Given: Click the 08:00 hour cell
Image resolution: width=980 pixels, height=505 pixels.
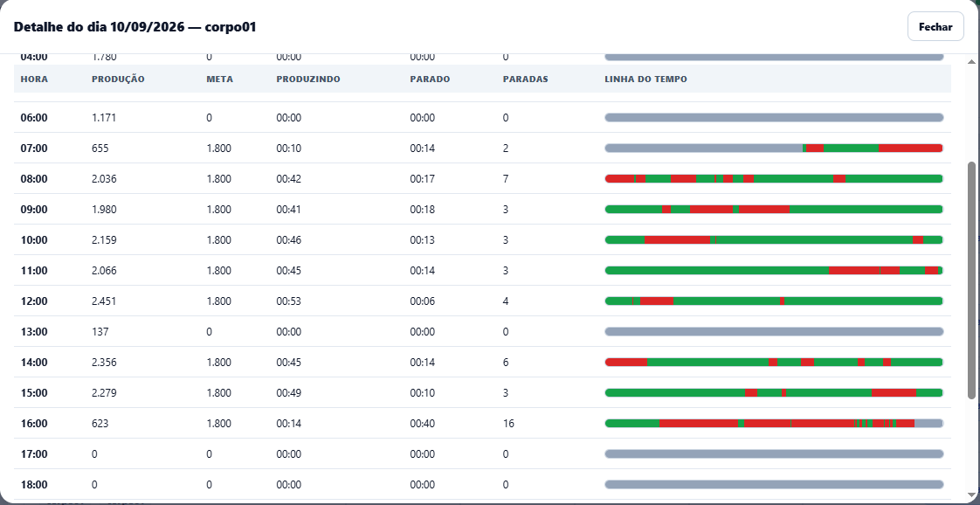Looking at the screenshot, I should pos(34,179).
